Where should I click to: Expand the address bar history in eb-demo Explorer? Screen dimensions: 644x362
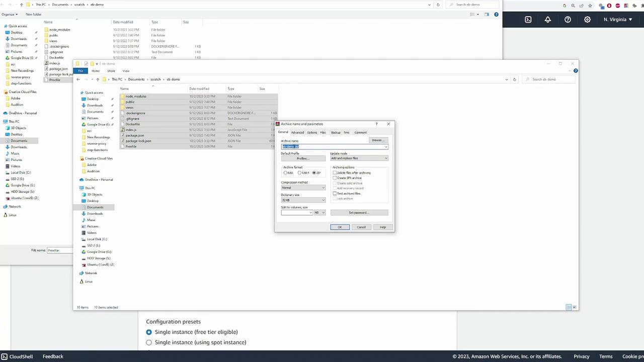pyautogui.click(x=507, y=79)
